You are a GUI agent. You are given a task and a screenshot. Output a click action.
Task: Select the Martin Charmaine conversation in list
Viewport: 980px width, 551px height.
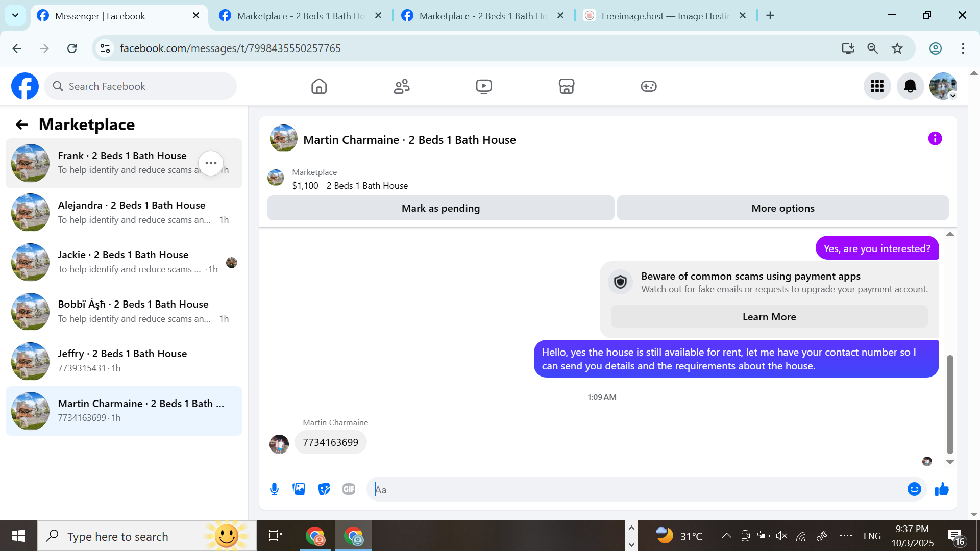(124, 411)
